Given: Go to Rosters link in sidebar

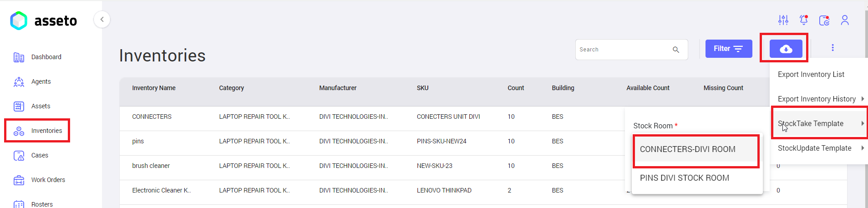Looking at the screenshot, I should coord(42,204).
